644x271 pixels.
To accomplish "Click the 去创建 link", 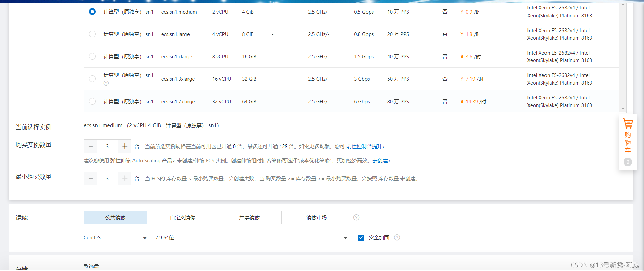I will click(382, 161).
